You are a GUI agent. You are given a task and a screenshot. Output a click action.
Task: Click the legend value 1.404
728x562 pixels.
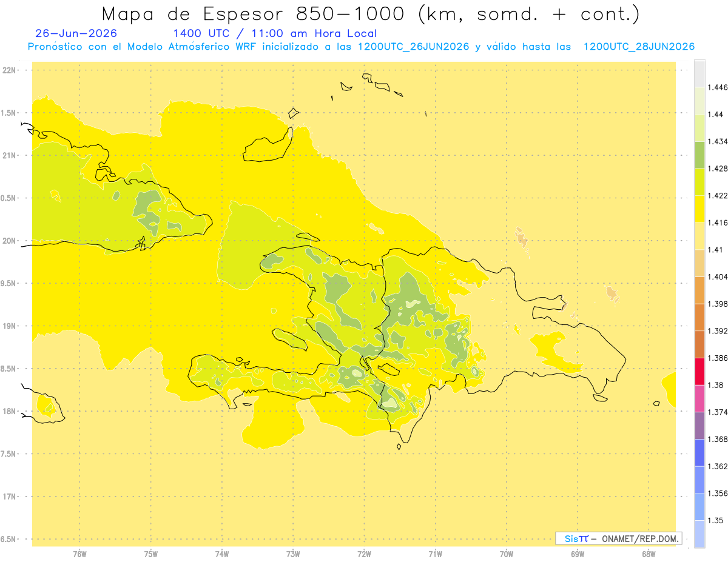719,276
